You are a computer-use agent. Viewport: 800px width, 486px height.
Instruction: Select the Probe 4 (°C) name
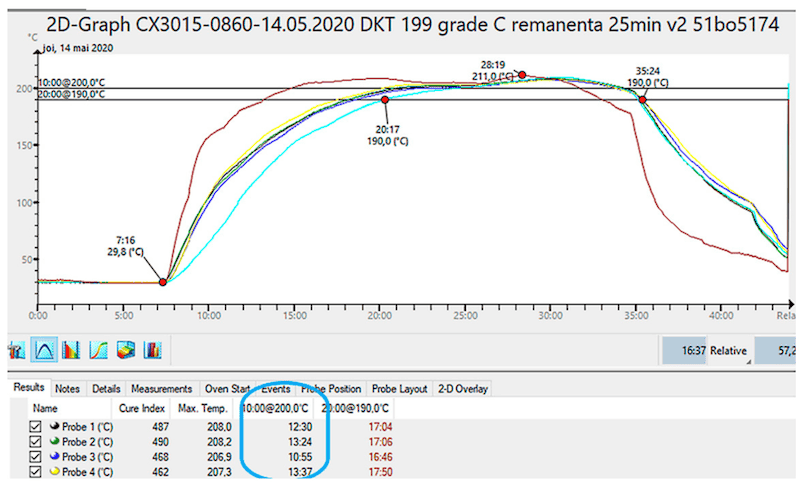pyautogui.click(x=87, y=473)
